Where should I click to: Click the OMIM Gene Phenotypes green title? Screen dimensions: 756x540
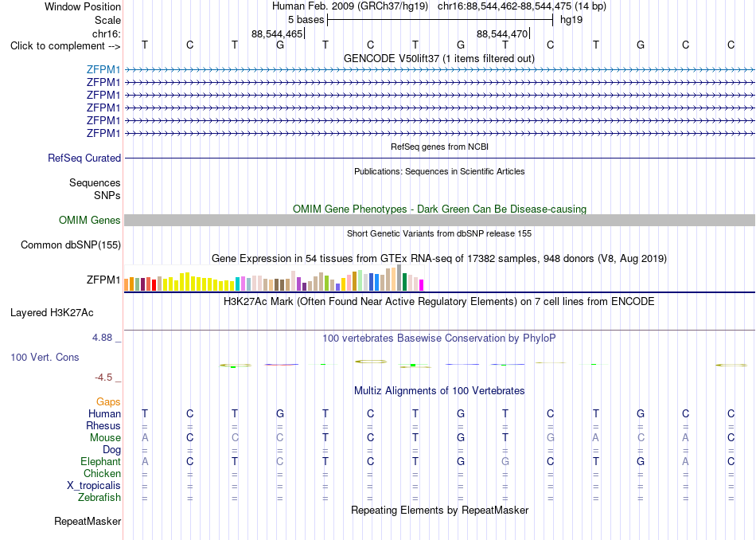click(x=439, y=209)
